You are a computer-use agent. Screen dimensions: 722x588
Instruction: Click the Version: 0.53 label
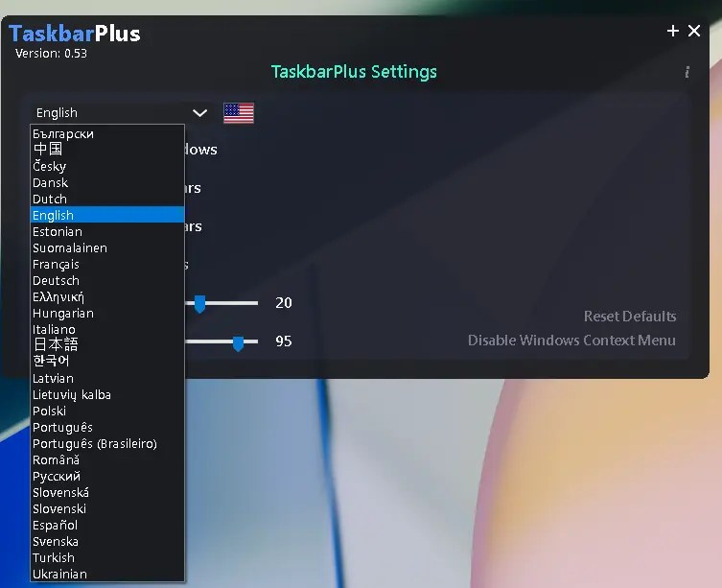pos(51,54)
